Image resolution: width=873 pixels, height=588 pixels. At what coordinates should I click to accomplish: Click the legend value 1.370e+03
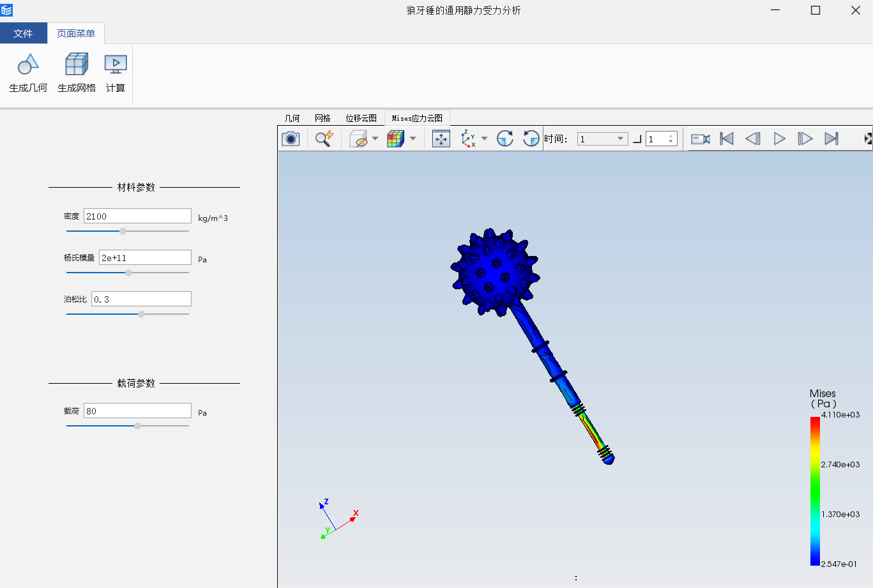click(x=840, y=514)
